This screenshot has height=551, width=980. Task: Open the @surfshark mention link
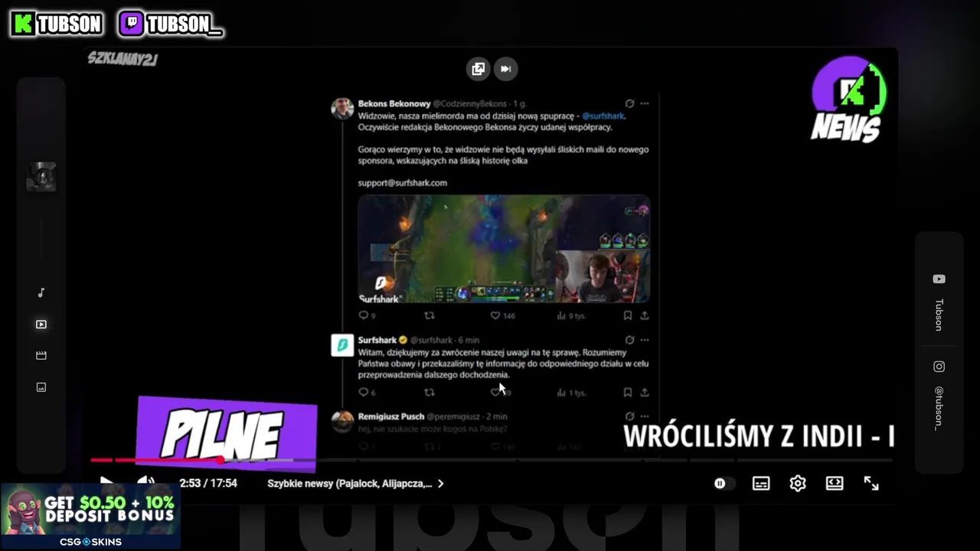point(603,116)
